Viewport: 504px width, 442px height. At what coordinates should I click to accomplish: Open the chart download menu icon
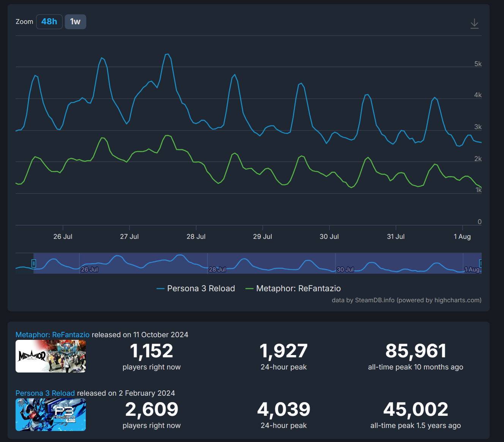474,24
